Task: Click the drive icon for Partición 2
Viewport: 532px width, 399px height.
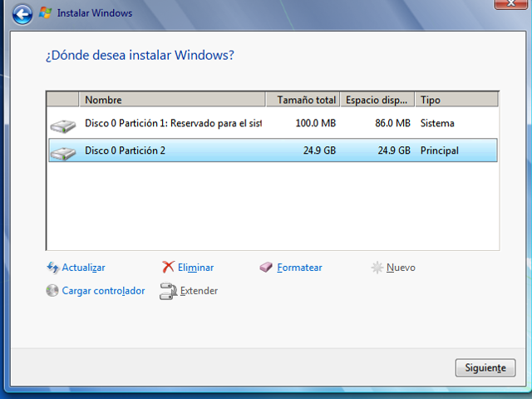Action: pos(62,152)
